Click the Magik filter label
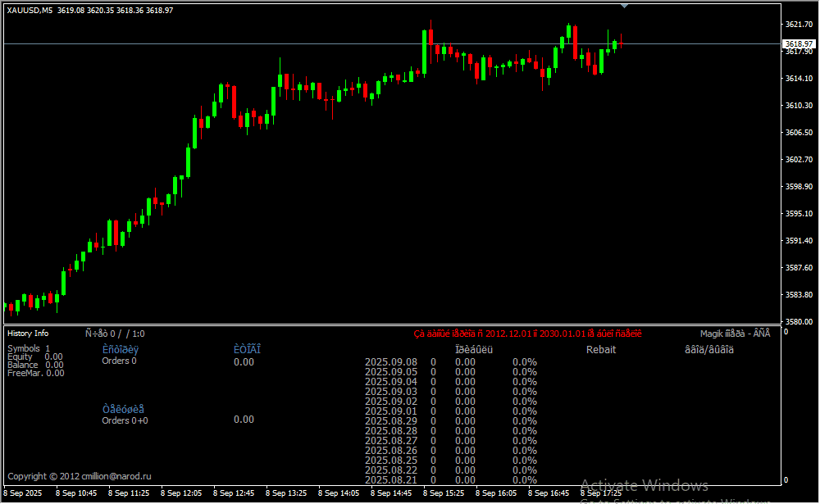Image resolution: width=820 pixels, height=504 pixels. tap(735, 334)
